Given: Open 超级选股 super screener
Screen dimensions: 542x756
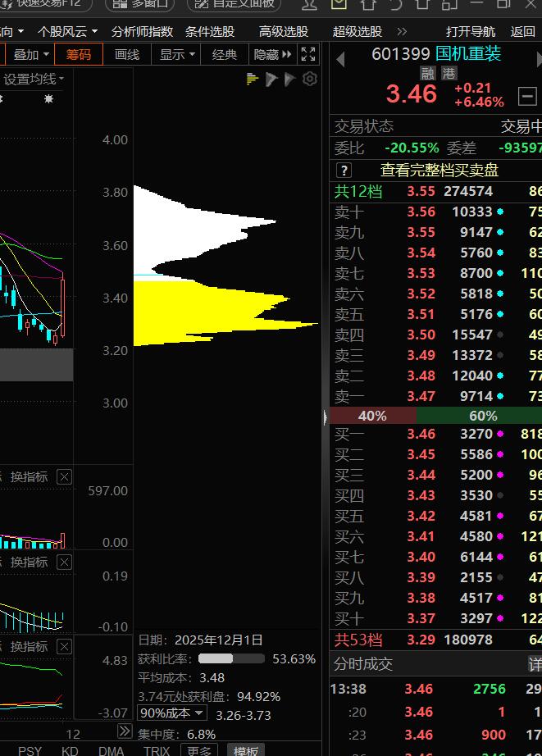Looking at the screenshot, I should (358, 32).
